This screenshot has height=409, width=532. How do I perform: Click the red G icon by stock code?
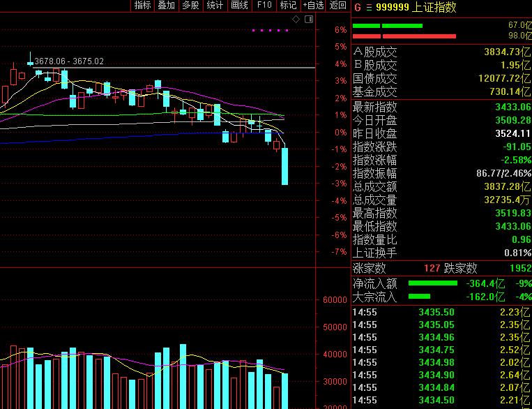tap(358, 8)
